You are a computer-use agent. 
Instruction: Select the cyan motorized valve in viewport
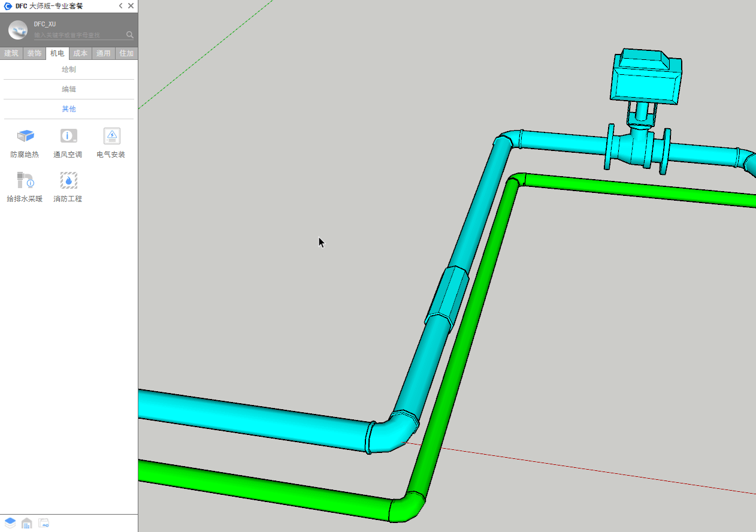[646, 84]
